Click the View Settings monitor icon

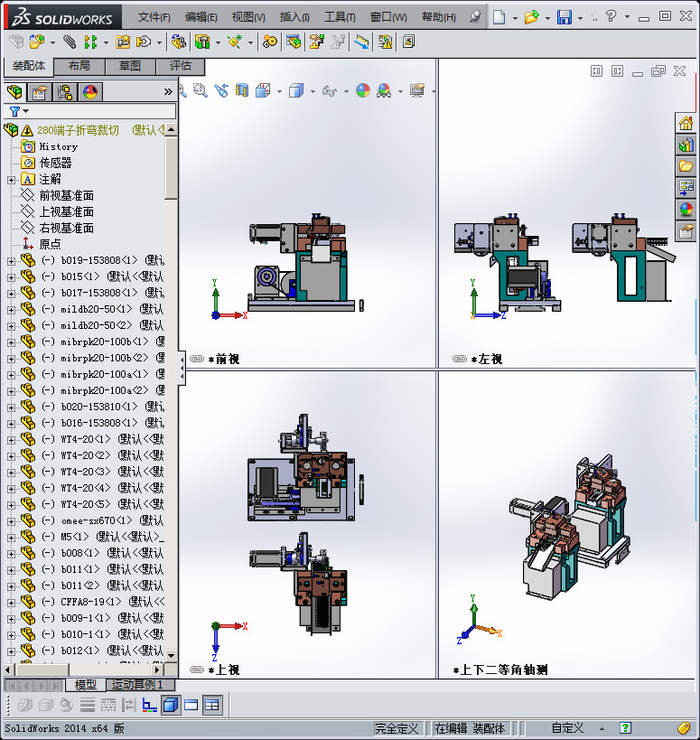pos(417,90)
